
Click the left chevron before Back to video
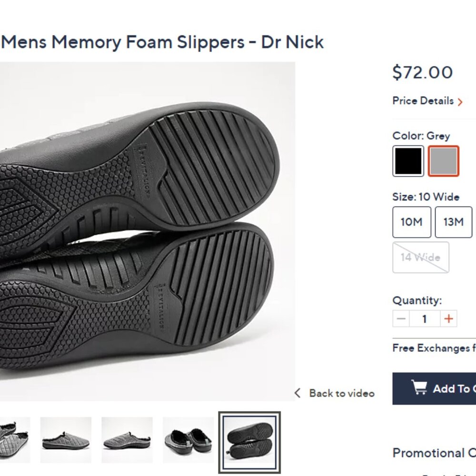pyautogui.click(x=297, y=393)
